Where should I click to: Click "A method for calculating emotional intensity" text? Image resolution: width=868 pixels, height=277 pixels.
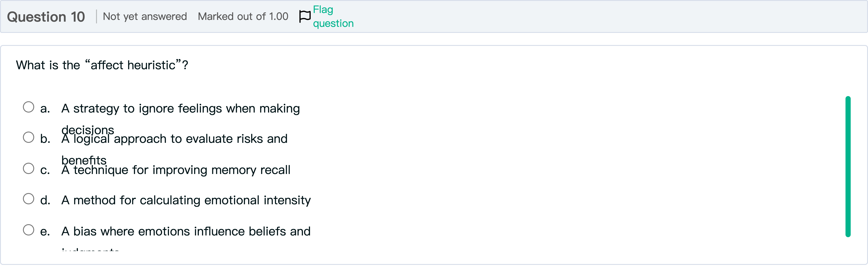[x=186, y=200]
